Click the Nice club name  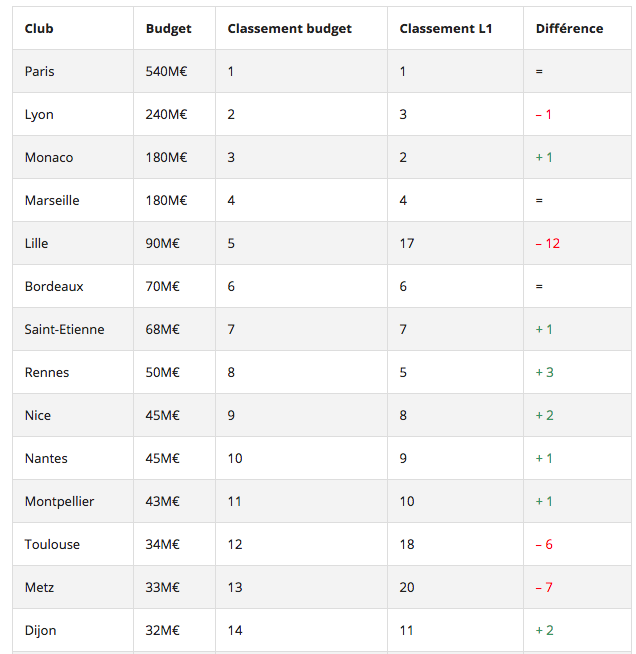(38, 416)
